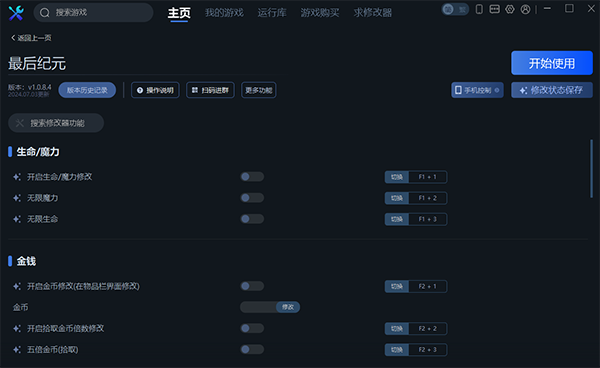Click 切换 for hotkey F2 + 2
This screenshot has width=600, height=368.
pos(397,329)
